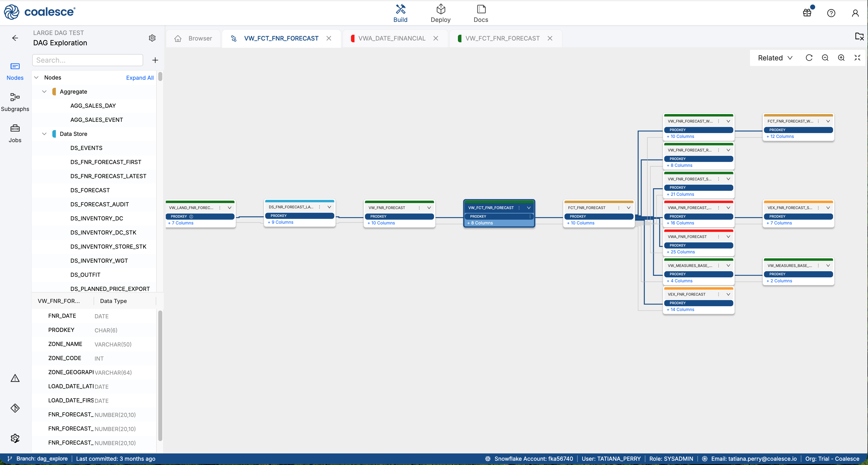This screenshot has width=868, height=465.
Task: Open the Subgraphs panel in the left sidebar
Action: click(x=15, y=101)
